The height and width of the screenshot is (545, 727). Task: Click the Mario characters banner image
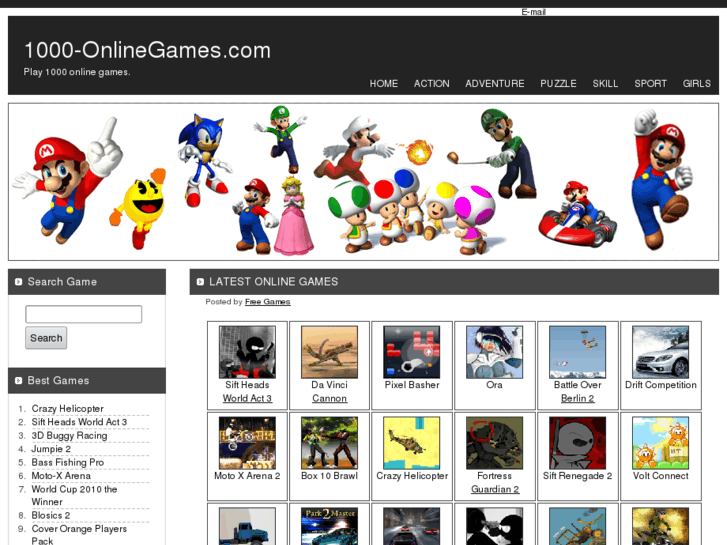click(x=364, y=182)
